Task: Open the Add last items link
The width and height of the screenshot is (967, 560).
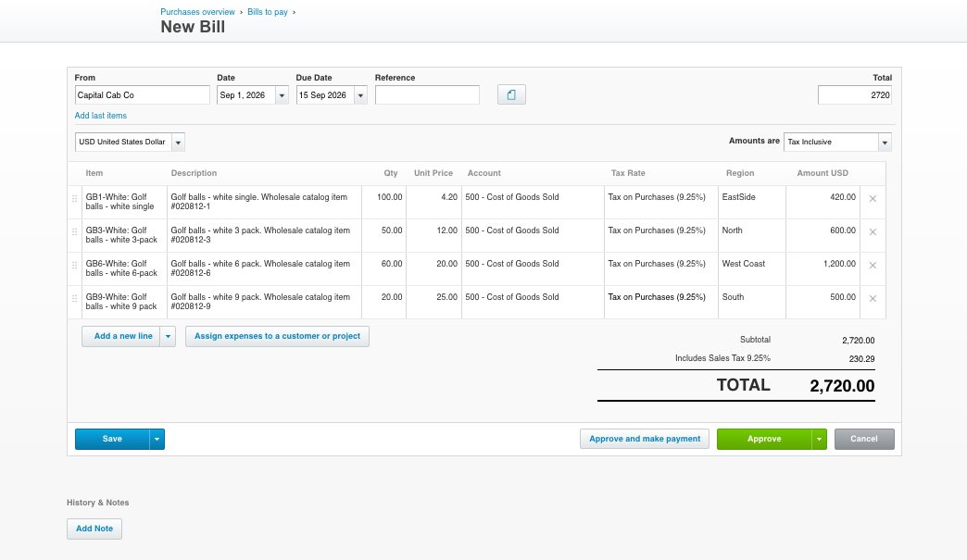Action: coord(101,115)
